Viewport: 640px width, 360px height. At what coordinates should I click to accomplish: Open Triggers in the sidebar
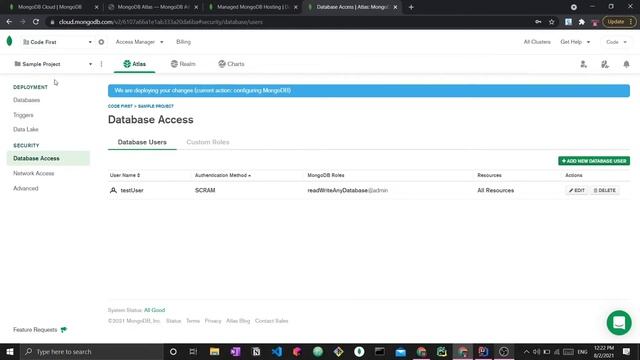[x=23, y=115]
